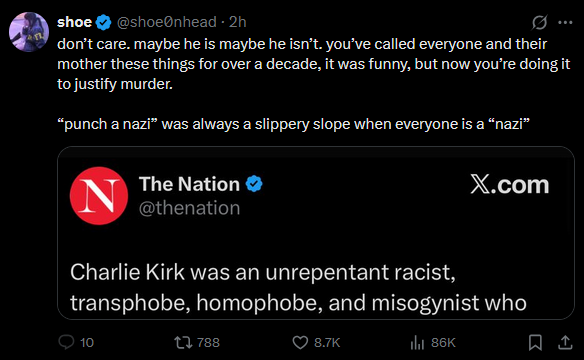The image size is (584, 360).
Task: Click The Nation's blue verified checkmark
Action: 254,184
